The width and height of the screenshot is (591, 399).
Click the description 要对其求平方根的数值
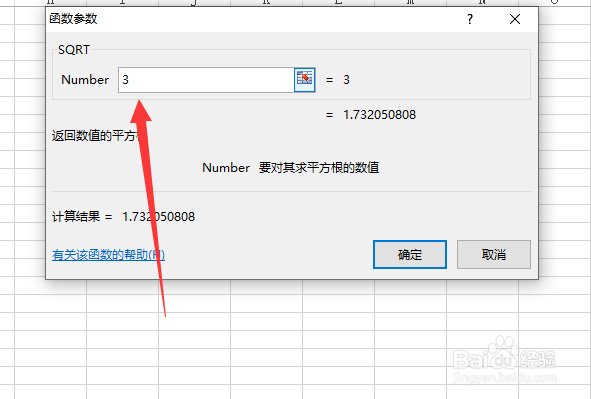point(319,168)
